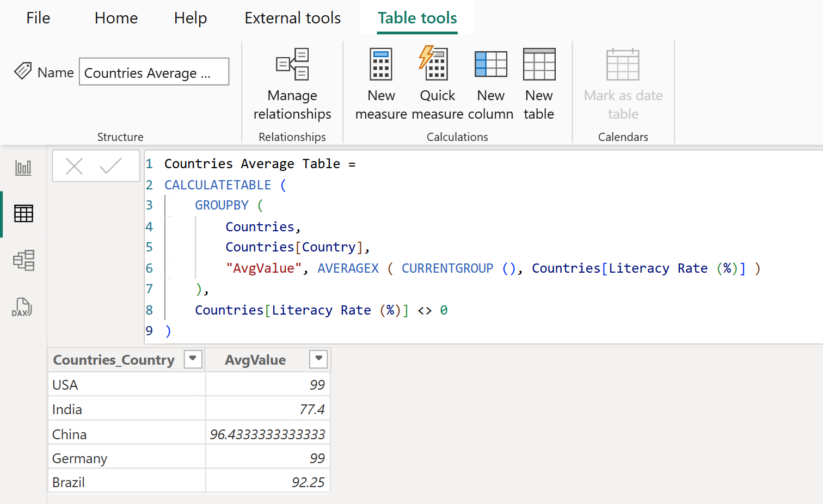Image resolution: width=823 pixels, height=504 pixels.
Task: Commit the DAX formula with the checkmark
Action: (x=112, y=166)
